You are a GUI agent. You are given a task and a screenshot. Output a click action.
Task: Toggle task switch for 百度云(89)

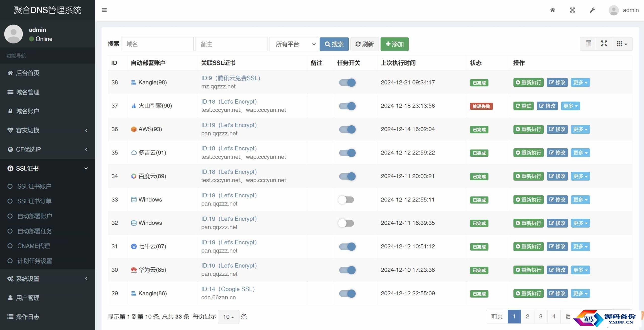(x=347, y=176)
